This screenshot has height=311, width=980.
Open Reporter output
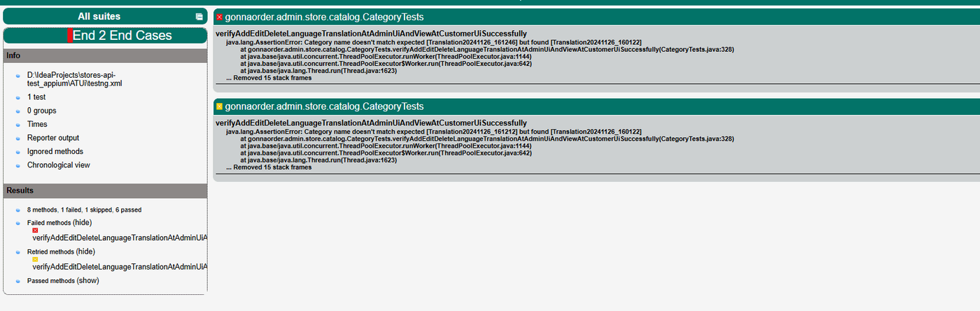[x=53, y=138]
